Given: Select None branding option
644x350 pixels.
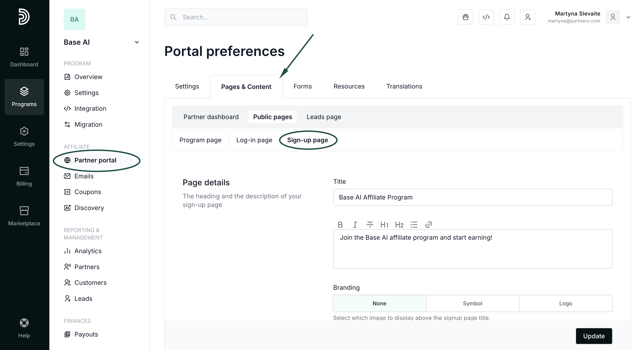Looking at the screenshot, I should (379, 303).
